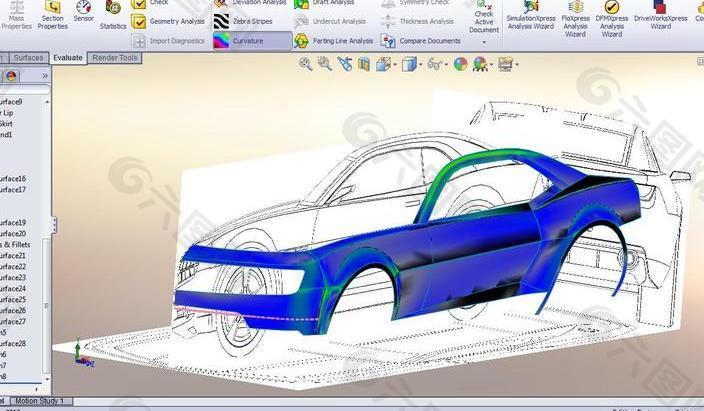Click the Apply Scene icon
704x411 pixels.
coord(480,64)
